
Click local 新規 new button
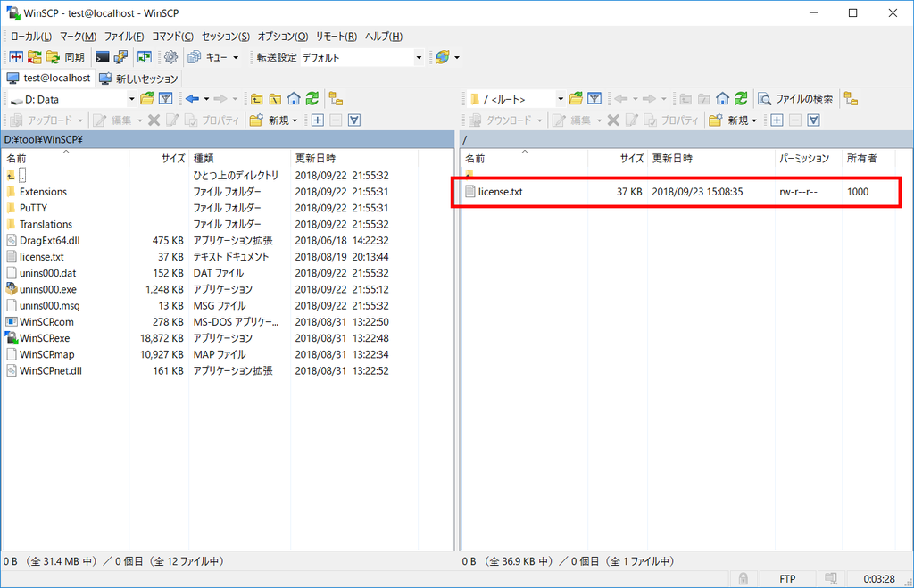[x=273, y=120]
